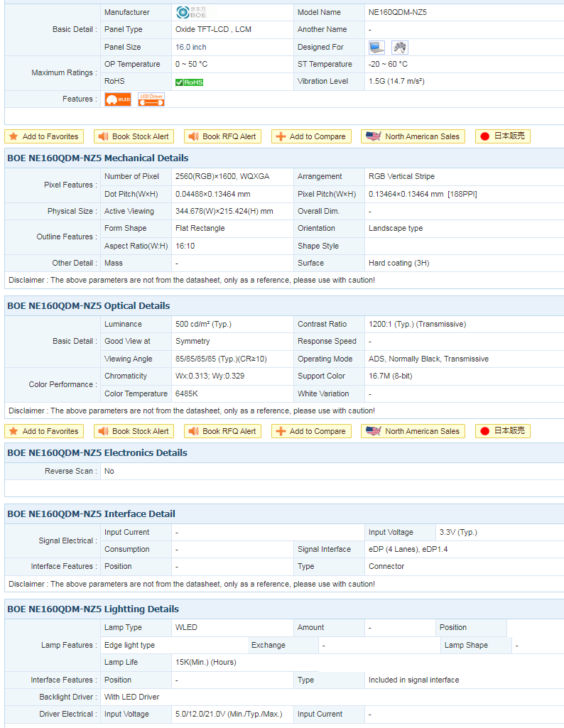Click the orange WLED feature icon
The image size is (564, 728).
(118, 99)
